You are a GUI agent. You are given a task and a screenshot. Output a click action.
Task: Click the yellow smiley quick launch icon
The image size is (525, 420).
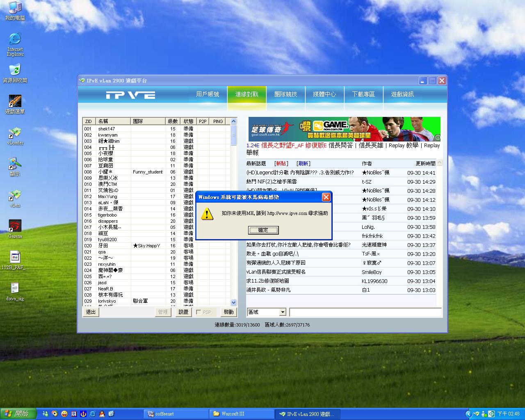pos(64,414)
